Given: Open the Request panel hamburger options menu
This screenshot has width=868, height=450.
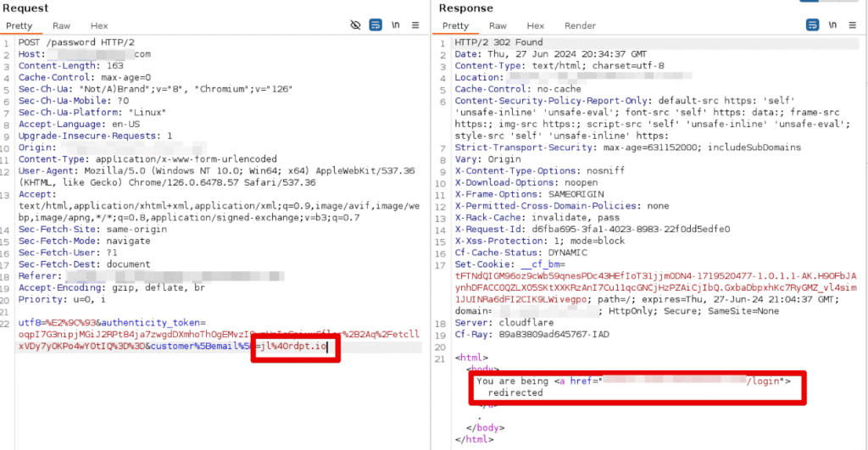Looking at the screenshot, I should [415, 25].
